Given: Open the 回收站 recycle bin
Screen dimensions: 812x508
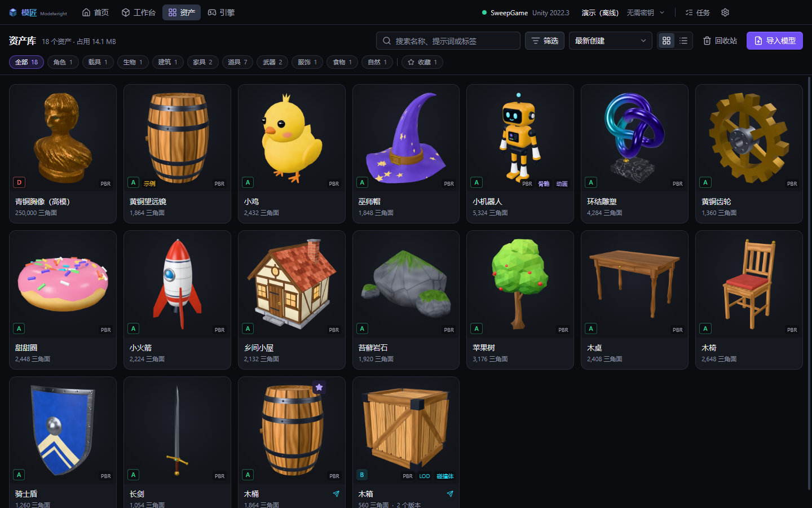Looking at the screenshot, I should pos(720,41).
